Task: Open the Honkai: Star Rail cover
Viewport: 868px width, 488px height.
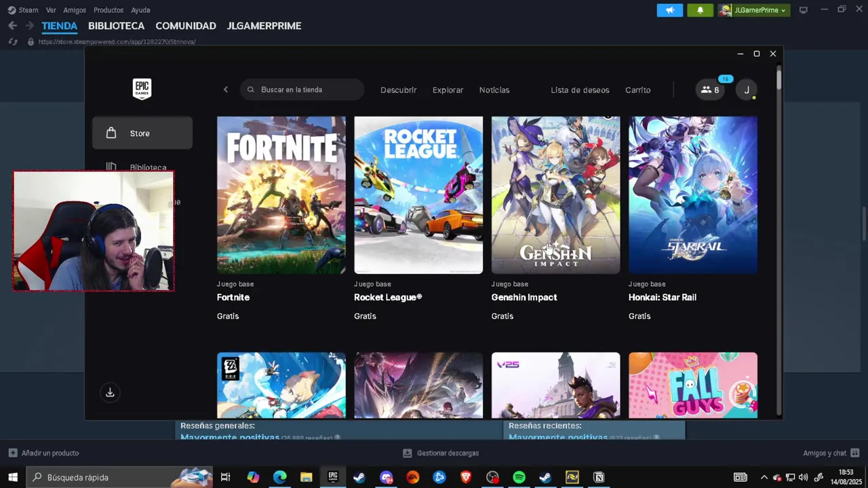Action: click(x=693, y=195)
